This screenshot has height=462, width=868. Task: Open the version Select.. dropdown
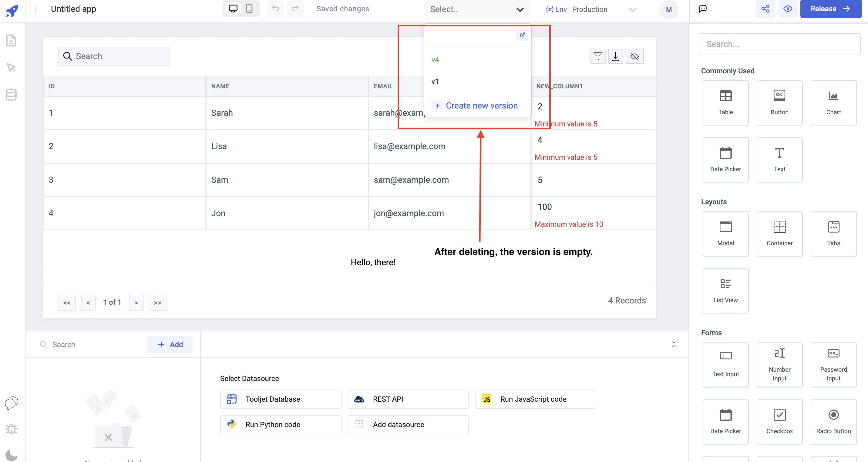(477, 9)
